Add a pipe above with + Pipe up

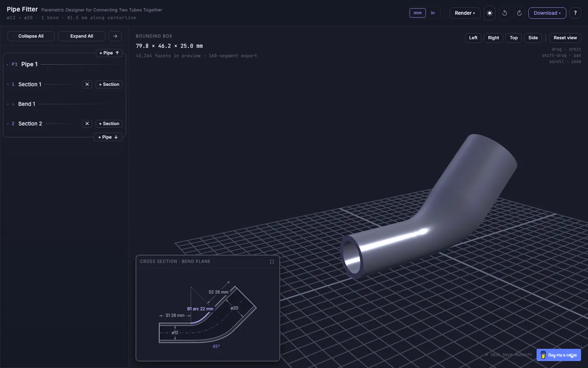[x=109, y=53]
